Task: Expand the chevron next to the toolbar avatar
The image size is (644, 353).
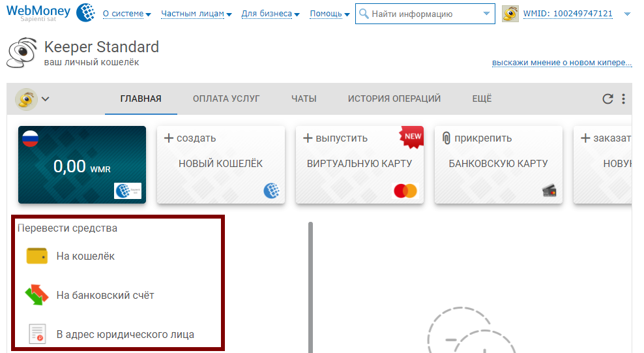Action: pyautogui.click(x=45, y=99)
